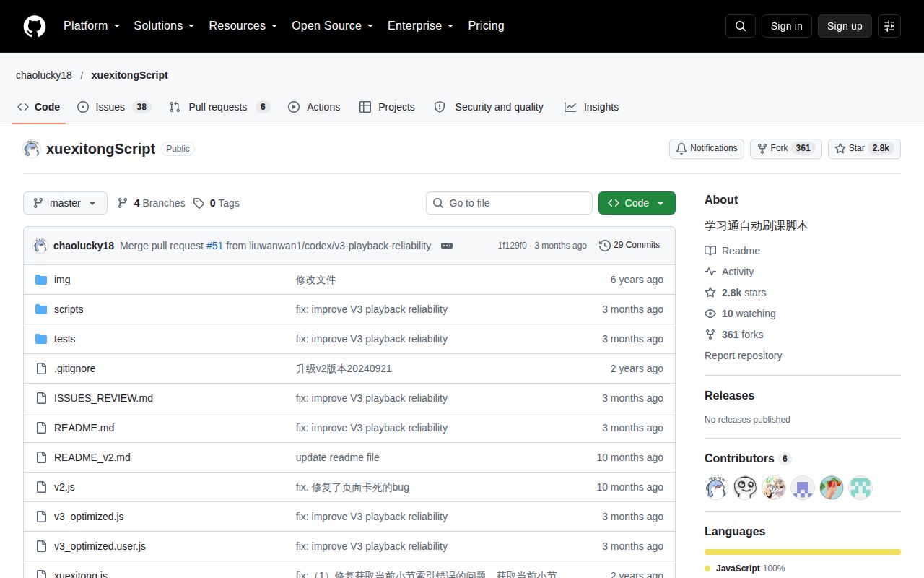The image size is (924, 578).
Task: Click the Go to file search field
Action: click(509, 203)
